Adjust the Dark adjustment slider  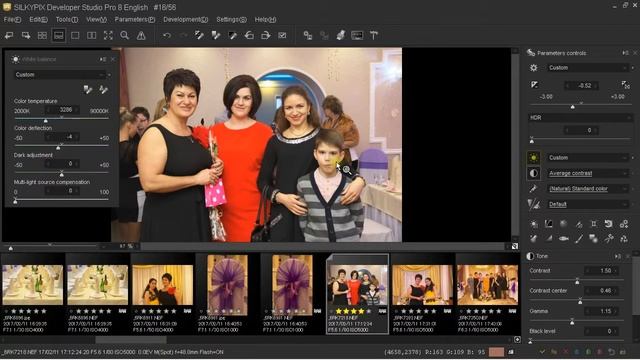(x=62, y=173)
